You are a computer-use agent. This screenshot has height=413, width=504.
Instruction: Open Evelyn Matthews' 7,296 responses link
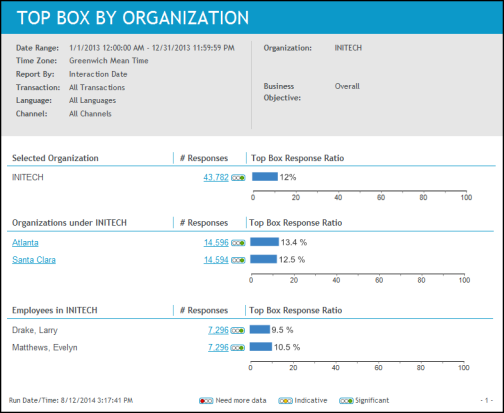pos(218,348)
